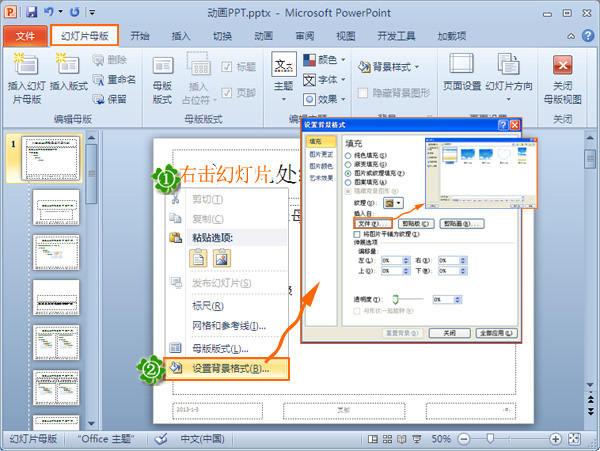This screenshot has width=600, height=451.
Task: Open theme Effects (效果) dropdown
Action: pyautogui.click(x=324, y=99)
